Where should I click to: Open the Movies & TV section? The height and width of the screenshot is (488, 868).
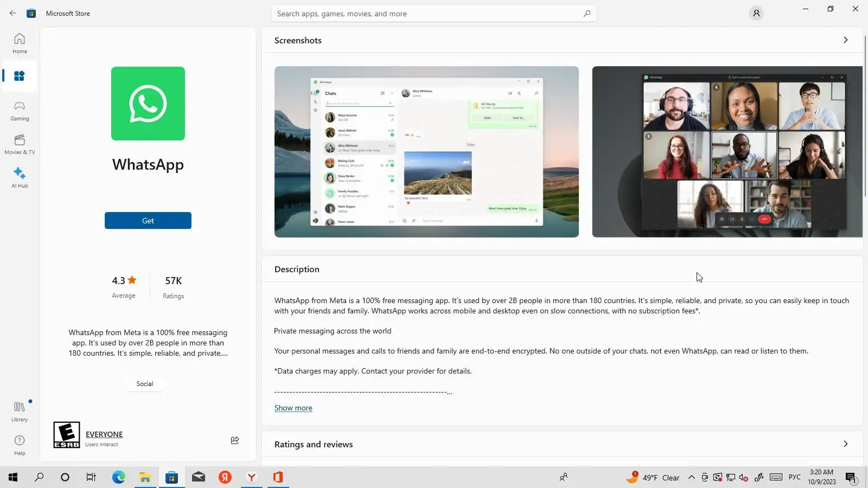pos(20,144)
